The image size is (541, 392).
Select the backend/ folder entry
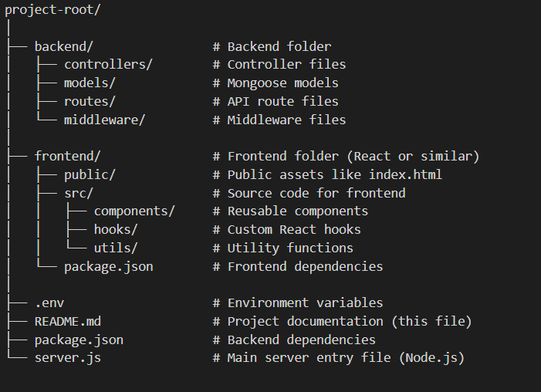tap(64, 46)
